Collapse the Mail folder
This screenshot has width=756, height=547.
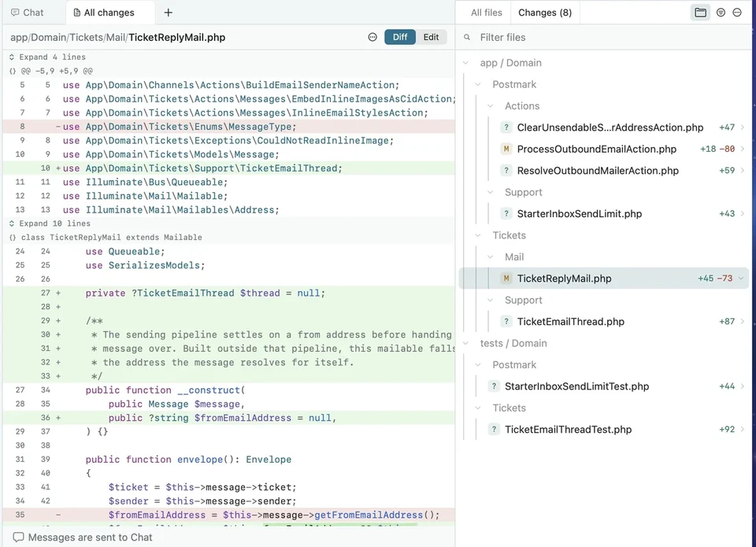(491, 257)
